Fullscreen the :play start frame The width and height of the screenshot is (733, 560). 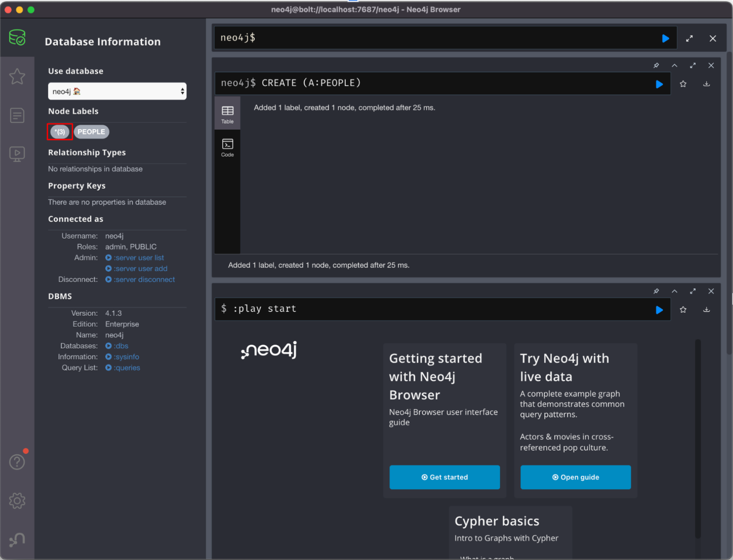click(693, 291)
